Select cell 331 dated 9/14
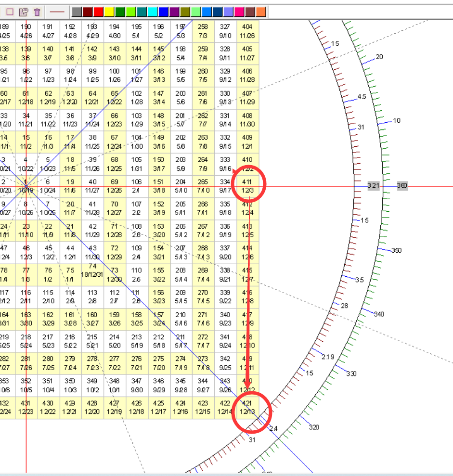Viewport: 453px width, 476px height. pos(225,120)
